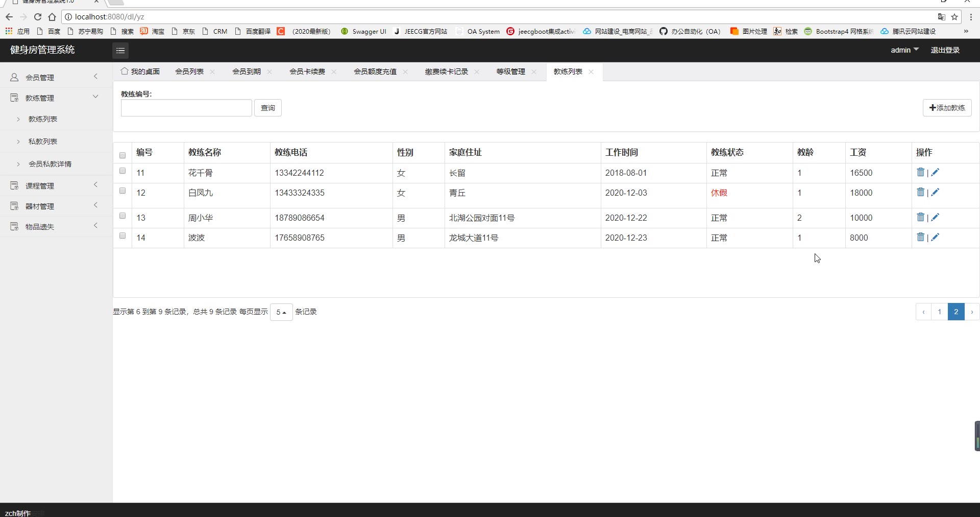
Task: Close the 缴费续卡记录 tab
Action: tap(477, 72)
